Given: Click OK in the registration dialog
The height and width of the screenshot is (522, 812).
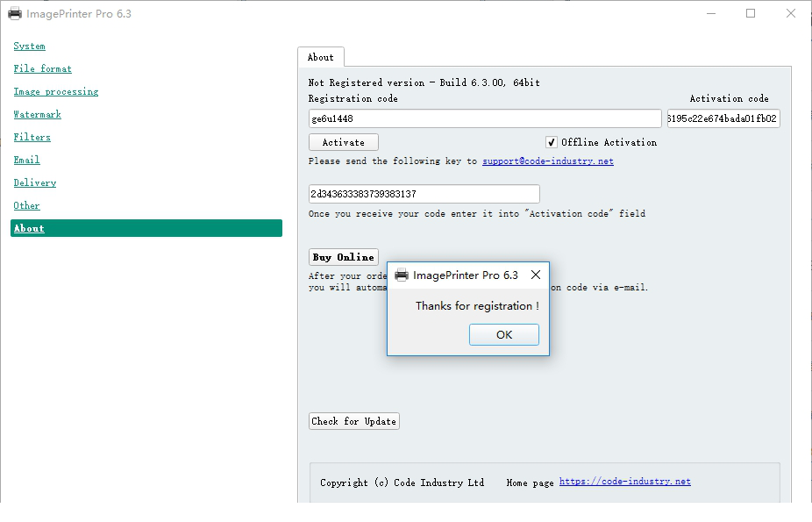Looking at the screenshot, I should (504, 334).
